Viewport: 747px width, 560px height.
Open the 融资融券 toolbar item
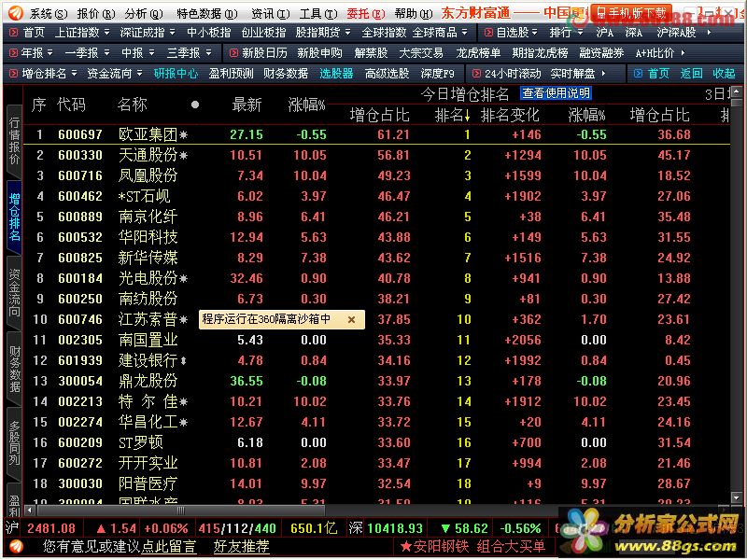(601, 52)
